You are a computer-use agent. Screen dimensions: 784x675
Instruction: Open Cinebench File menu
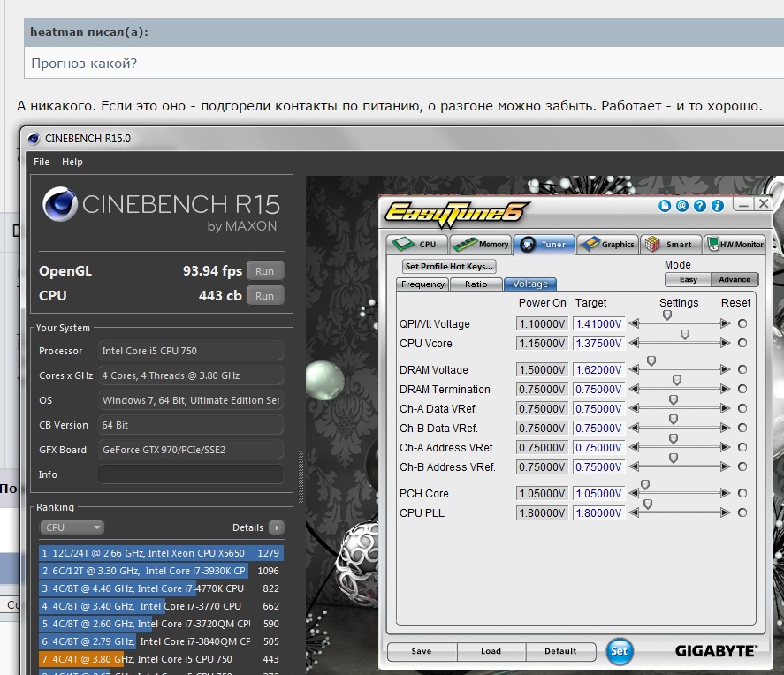click(42, 162)
